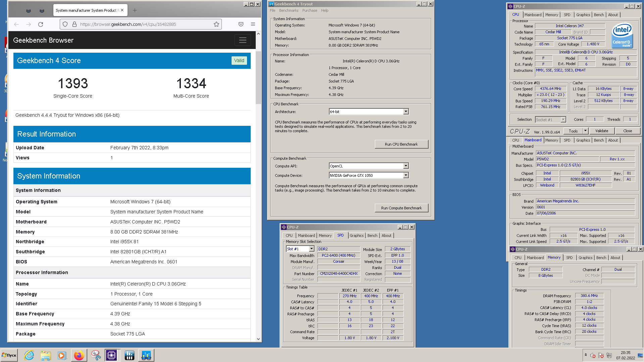Open Graphics tab in the SPD CPU-Z window
Screen dimensions: 644x362
click(356, 236)
